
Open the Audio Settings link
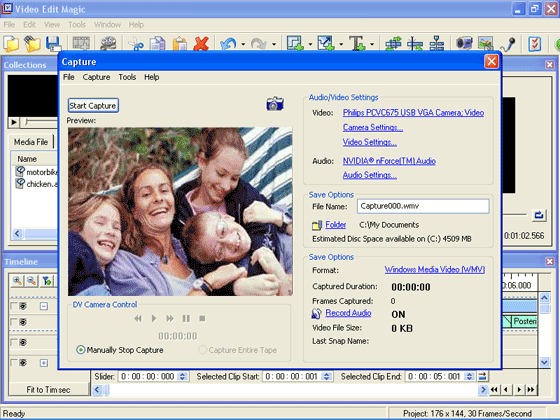click(x=370, y=175)
